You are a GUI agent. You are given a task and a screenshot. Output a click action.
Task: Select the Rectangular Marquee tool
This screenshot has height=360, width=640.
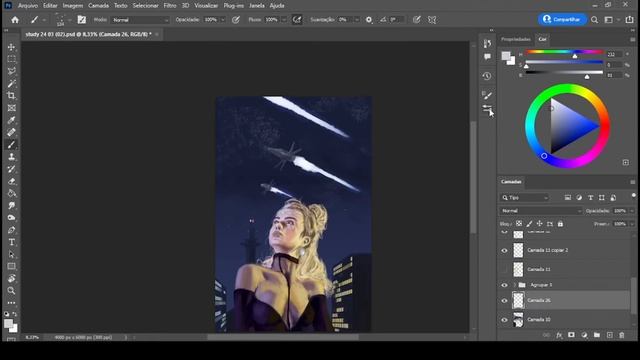tap(11, 59)
